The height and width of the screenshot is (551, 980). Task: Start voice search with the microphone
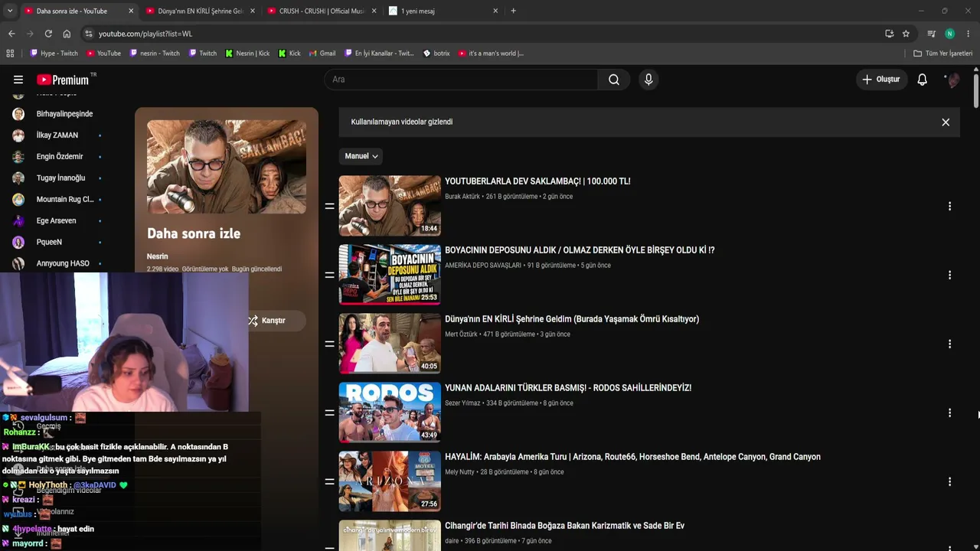[648, 80]
